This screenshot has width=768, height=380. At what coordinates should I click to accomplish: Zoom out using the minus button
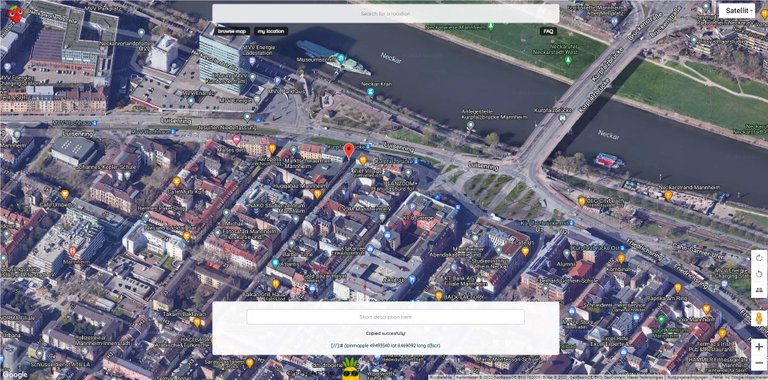point(759,363)
